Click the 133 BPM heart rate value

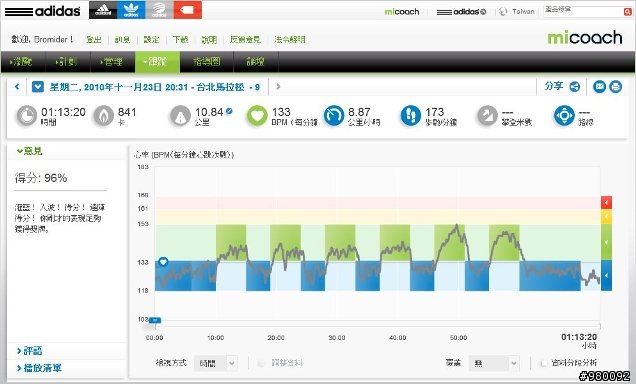click(x=281, y=112)
